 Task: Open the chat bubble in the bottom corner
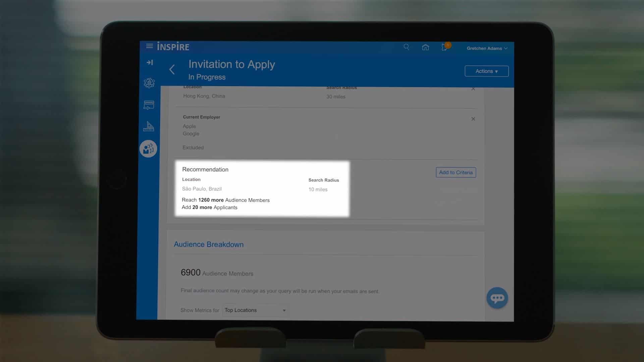pyautogui.click(x=497, y=298)
